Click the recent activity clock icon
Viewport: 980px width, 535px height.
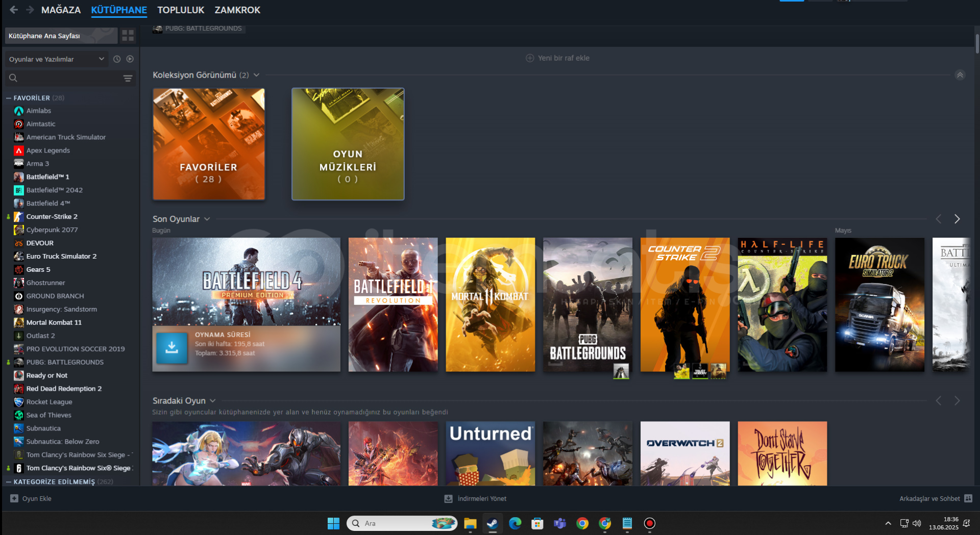(x=117, y=59)
